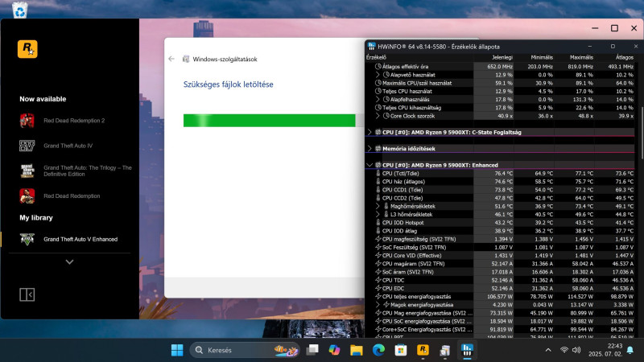The image size is (644, 362).
Task: Click the Keresés taskbar search box
Action: click(245, 350)
